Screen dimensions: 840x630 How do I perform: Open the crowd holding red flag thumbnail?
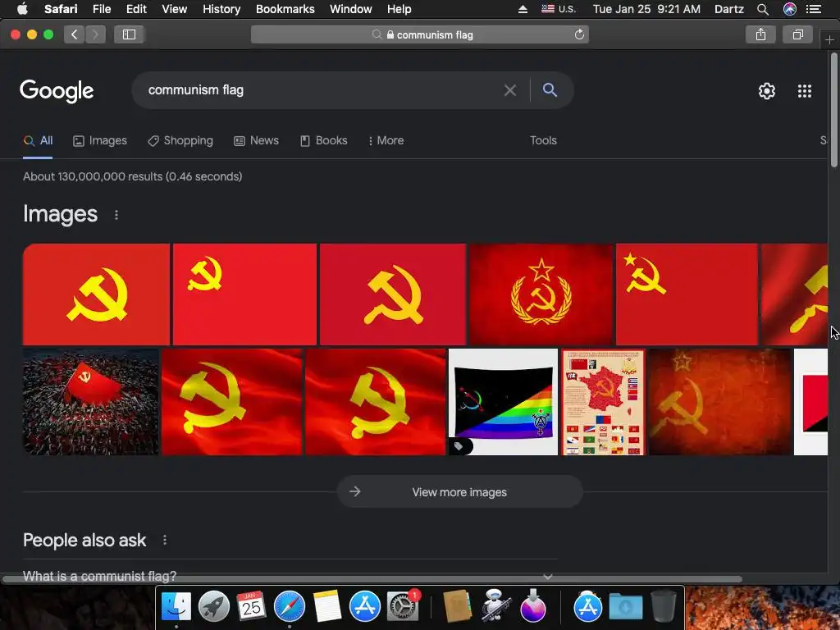tap(90, 402)
